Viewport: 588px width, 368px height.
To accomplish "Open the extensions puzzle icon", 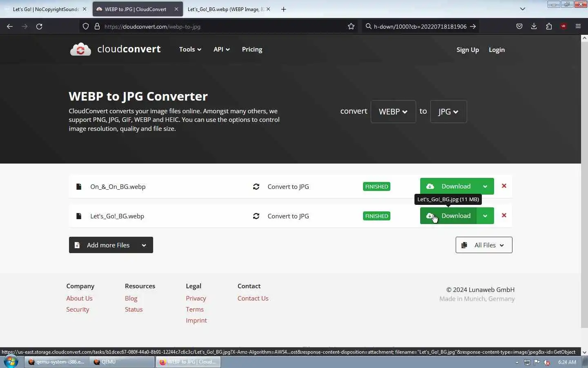I will tap(549, 27).
